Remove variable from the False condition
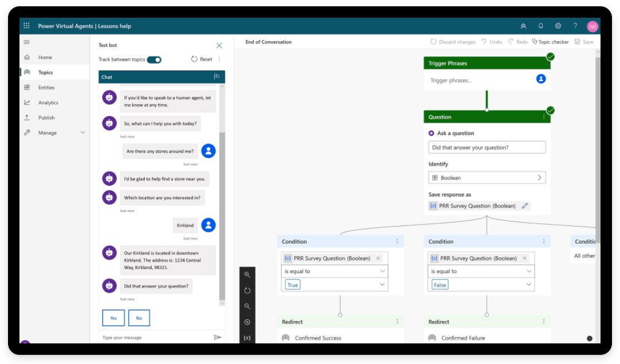This screenshot has height=364, width=620. pyautogui.click(x=525, y=258)
